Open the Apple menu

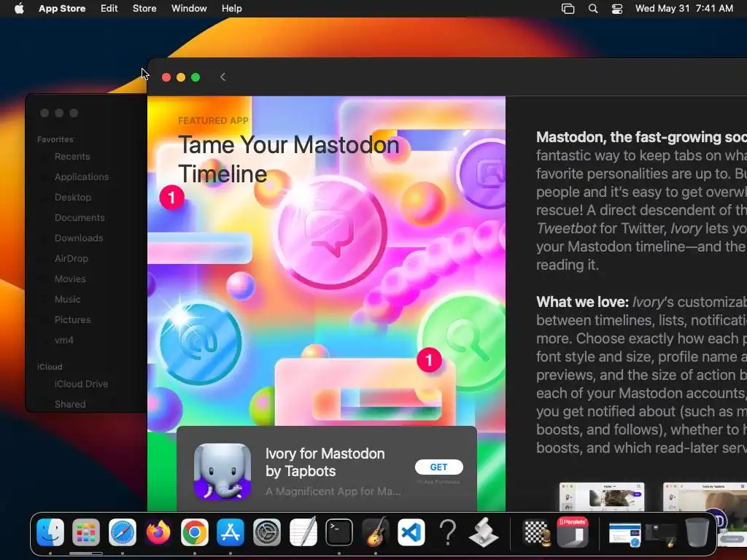tap(19, 9)
